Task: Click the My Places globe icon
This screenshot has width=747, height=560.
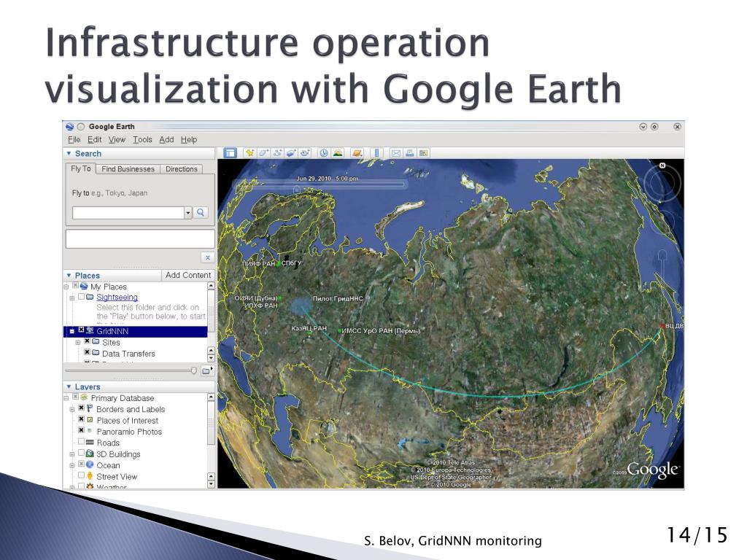Action: click(x=85, y=286)
